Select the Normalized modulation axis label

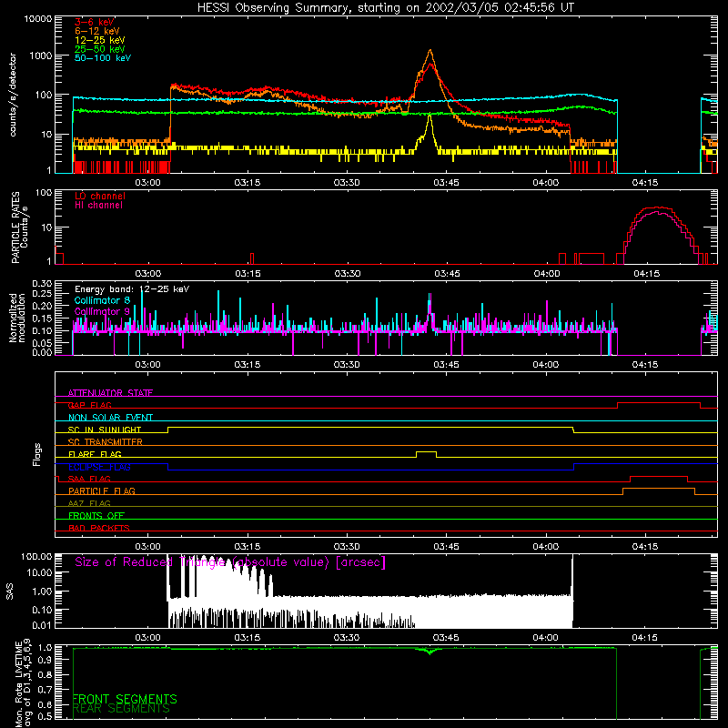pos(17,318)
